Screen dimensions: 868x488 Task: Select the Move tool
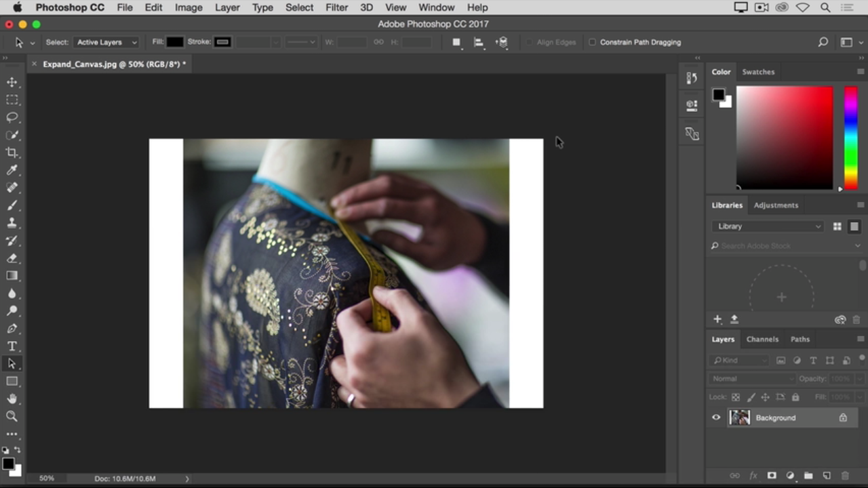point(12,82)
